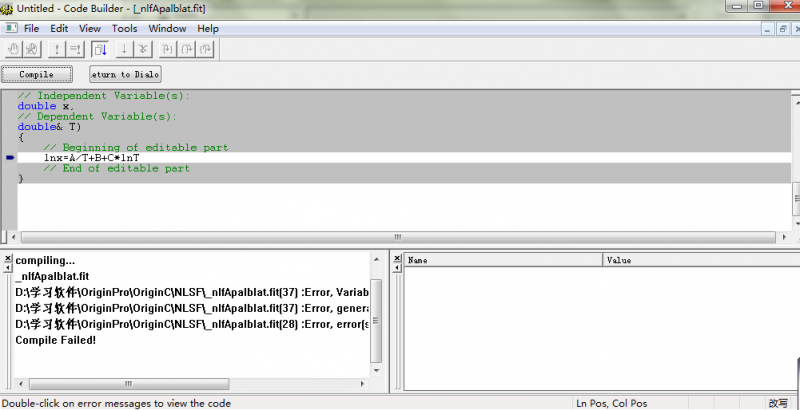
Task: Minimize the inner document window
Action: point(769,29)
